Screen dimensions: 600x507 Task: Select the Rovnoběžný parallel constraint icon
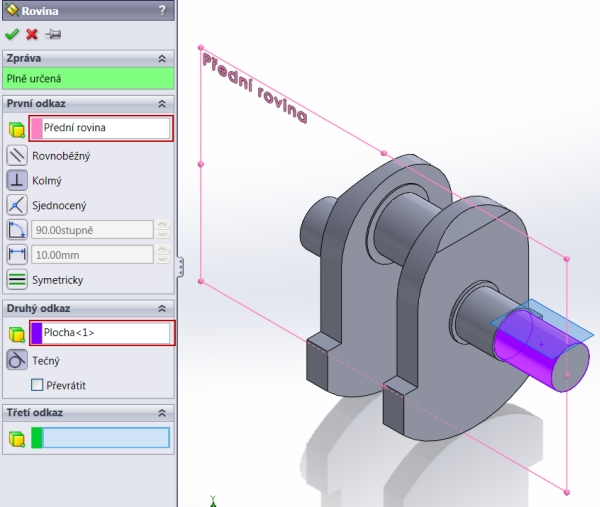(x=17, y=156)
